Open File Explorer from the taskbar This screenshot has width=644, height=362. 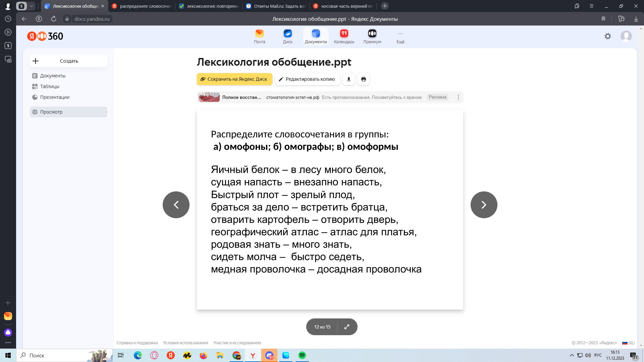point(220,355)
